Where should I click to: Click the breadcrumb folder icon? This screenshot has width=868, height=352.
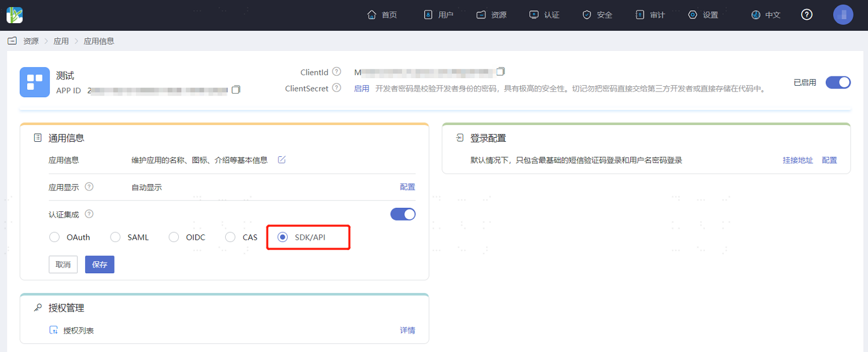tap(12, 41)
